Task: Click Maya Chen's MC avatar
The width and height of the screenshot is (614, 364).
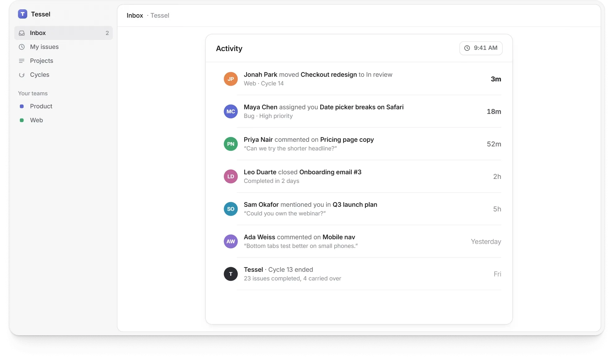Action: (231, 111)
